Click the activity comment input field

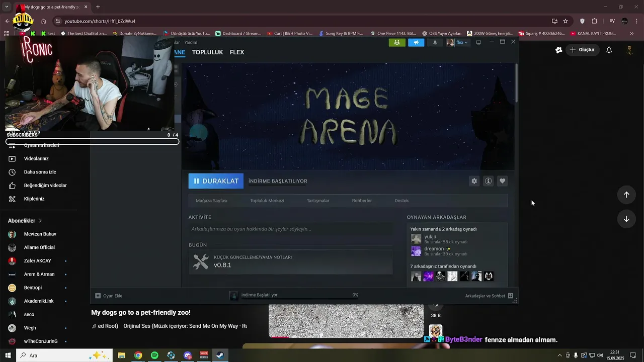pos(290,229)
